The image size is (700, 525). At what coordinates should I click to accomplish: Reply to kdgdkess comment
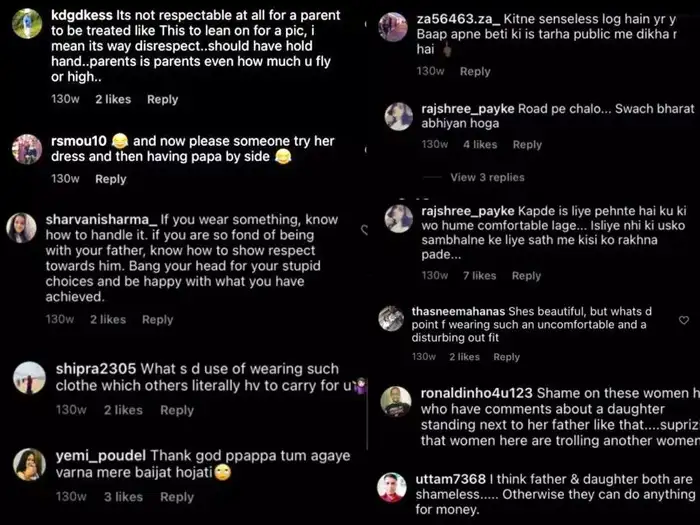point(162,100)
